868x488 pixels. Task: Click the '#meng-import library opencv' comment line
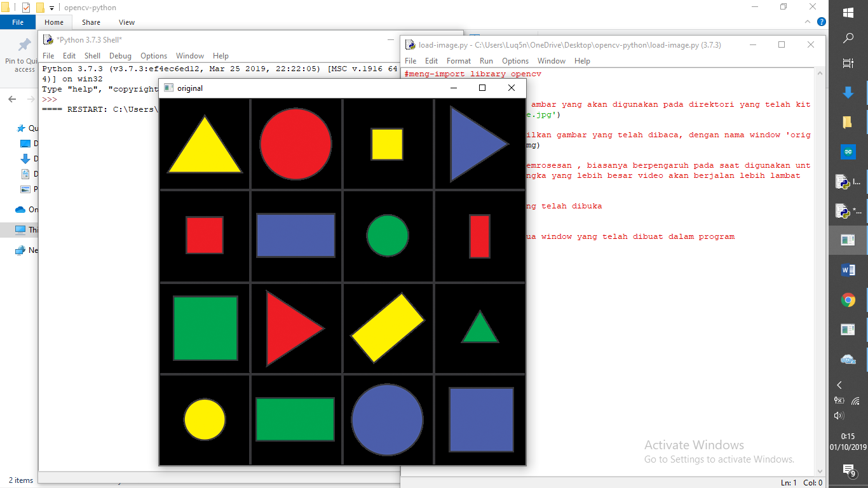[x=473, y=74]
